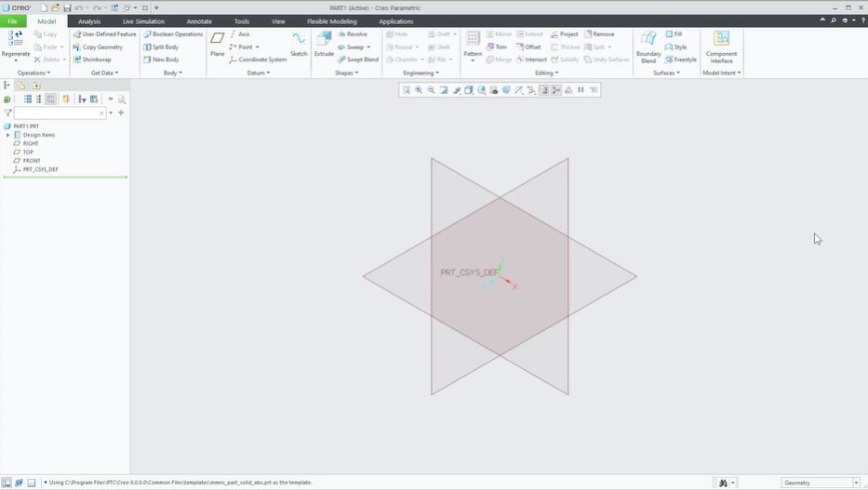Switch to the View tab
Screen dimensions: 868x490
(x=278, y=21)
